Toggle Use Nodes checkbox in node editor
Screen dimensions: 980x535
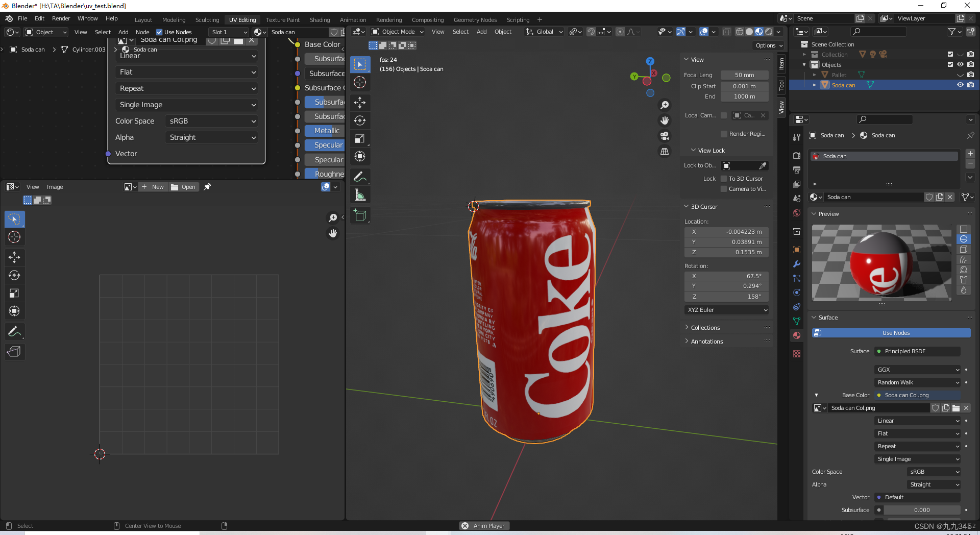(x=159, y=32)
